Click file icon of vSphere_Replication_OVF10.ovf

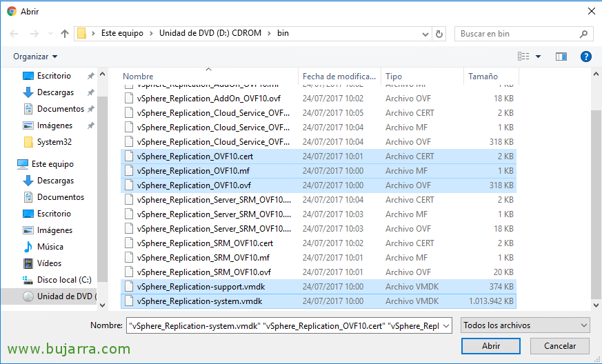pos(129,185)
